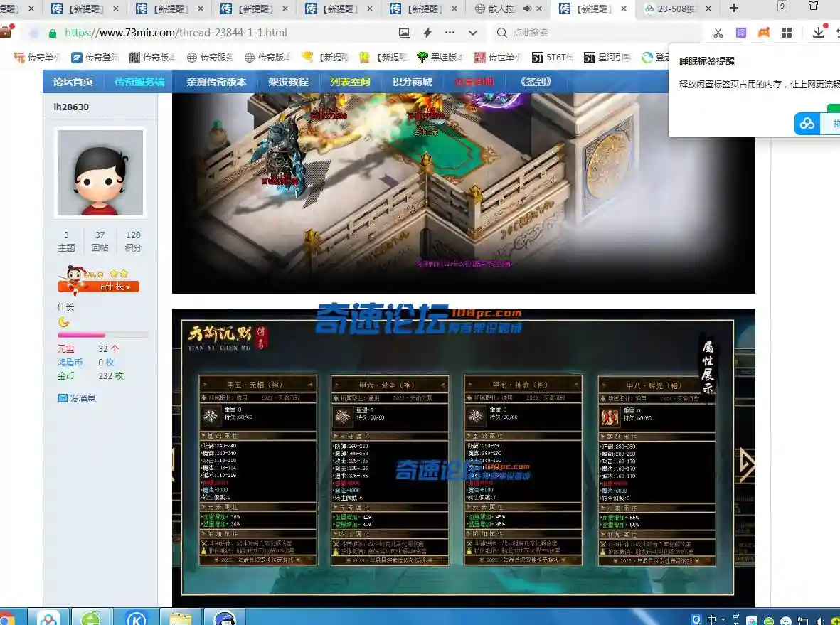The width and height of the screenshot is (840, 625).
Task: Open 传奇服务端 nav item
Action: click(x=139, y=82)
